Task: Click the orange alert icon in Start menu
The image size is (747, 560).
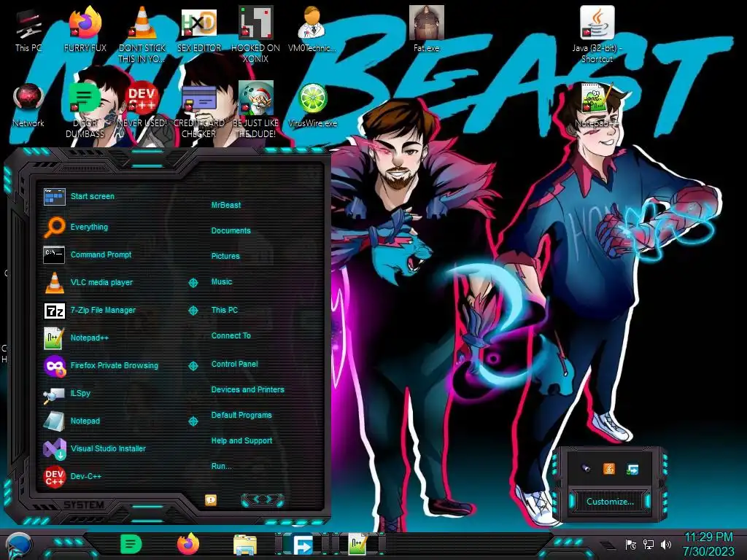Action: [x=211, y=499]
